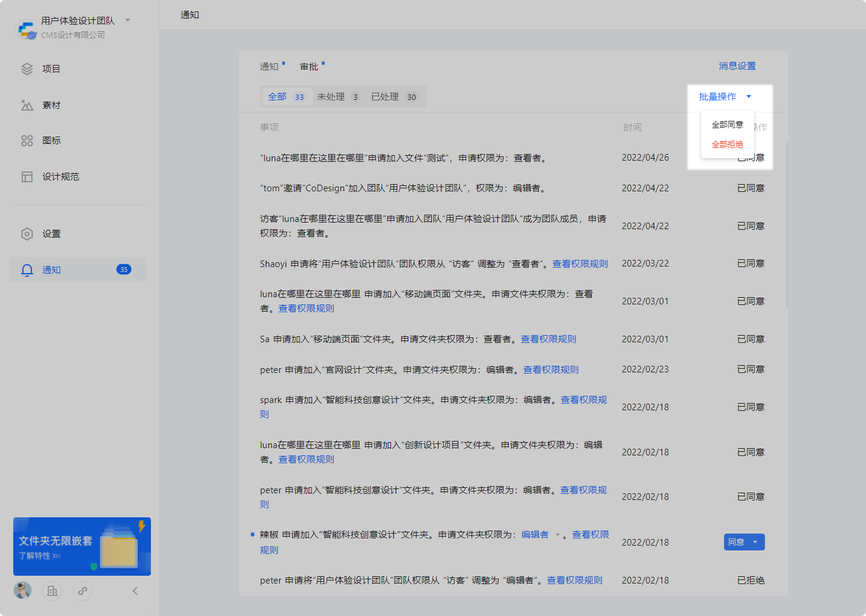Select the 通知 bell icon in sidebar

pos(27,270)
